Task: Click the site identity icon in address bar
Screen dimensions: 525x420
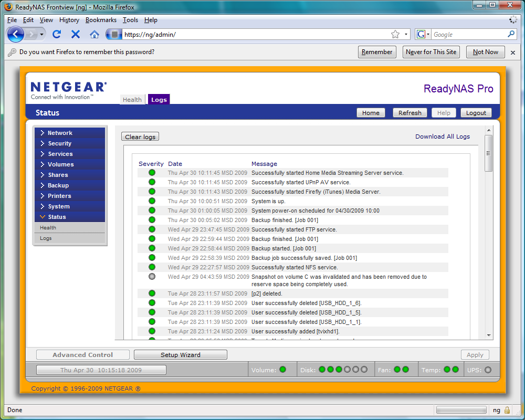Action: [114, 34]
